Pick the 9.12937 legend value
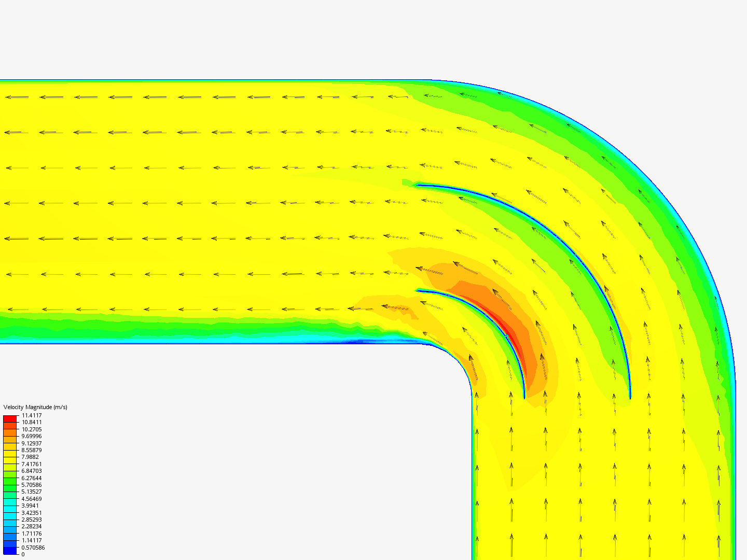This screenshot has width=747, height=560. (x=32, y=443)
